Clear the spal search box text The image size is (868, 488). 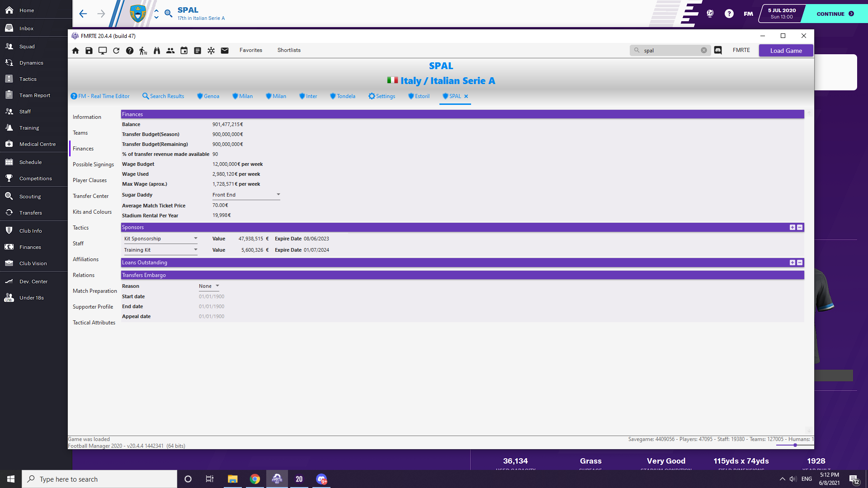(704, 51)
